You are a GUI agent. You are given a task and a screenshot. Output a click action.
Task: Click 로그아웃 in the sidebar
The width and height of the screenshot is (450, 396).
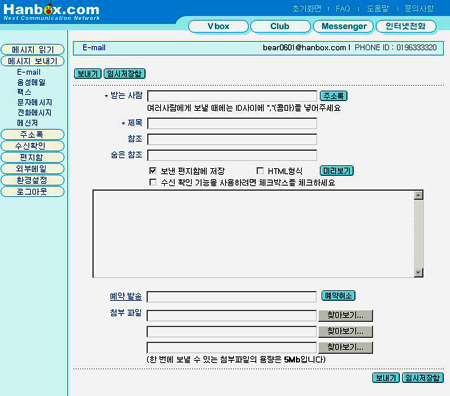tap(32, 192)
